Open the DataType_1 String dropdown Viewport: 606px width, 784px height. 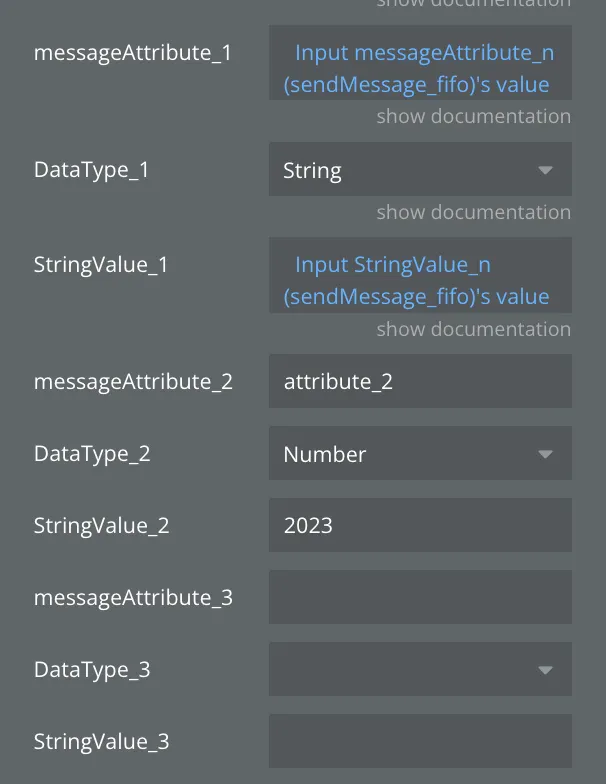click(420, 170)
